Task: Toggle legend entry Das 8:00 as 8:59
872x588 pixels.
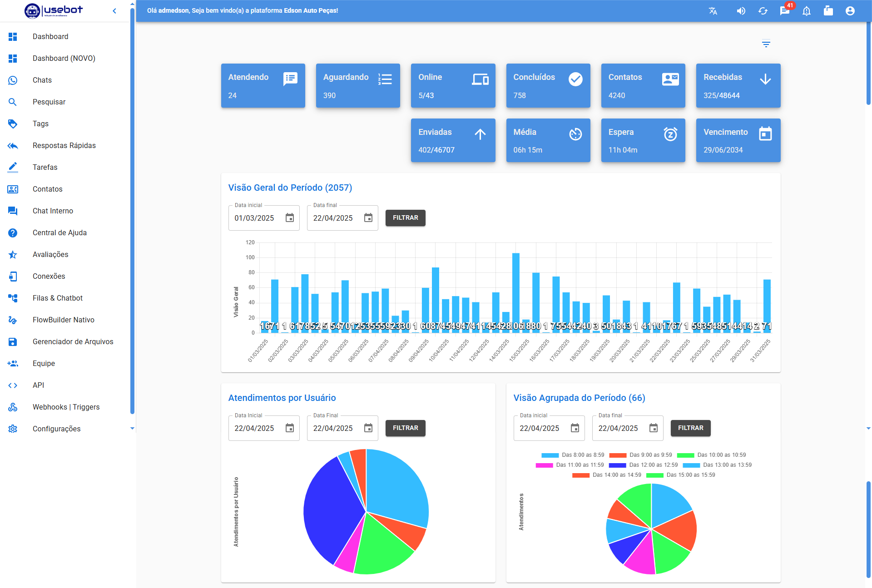Action: pyautogui.click(x=583, y=455)
